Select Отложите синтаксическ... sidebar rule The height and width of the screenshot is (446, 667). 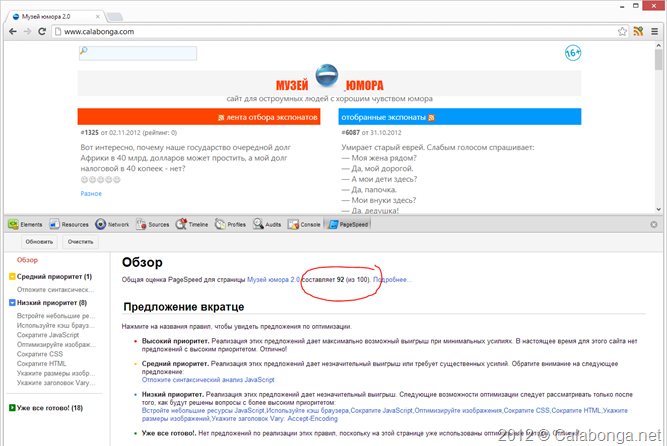[x=55, y=290]
